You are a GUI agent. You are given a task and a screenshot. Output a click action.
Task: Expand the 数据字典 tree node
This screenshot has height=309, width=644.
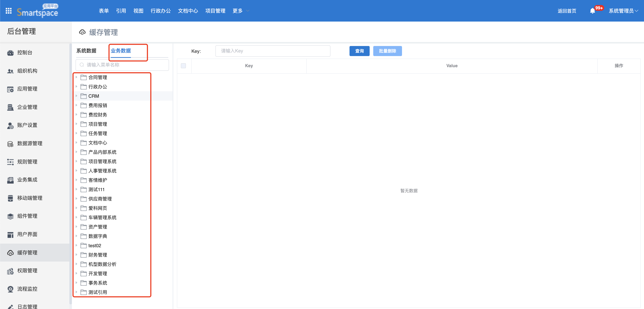77,236
